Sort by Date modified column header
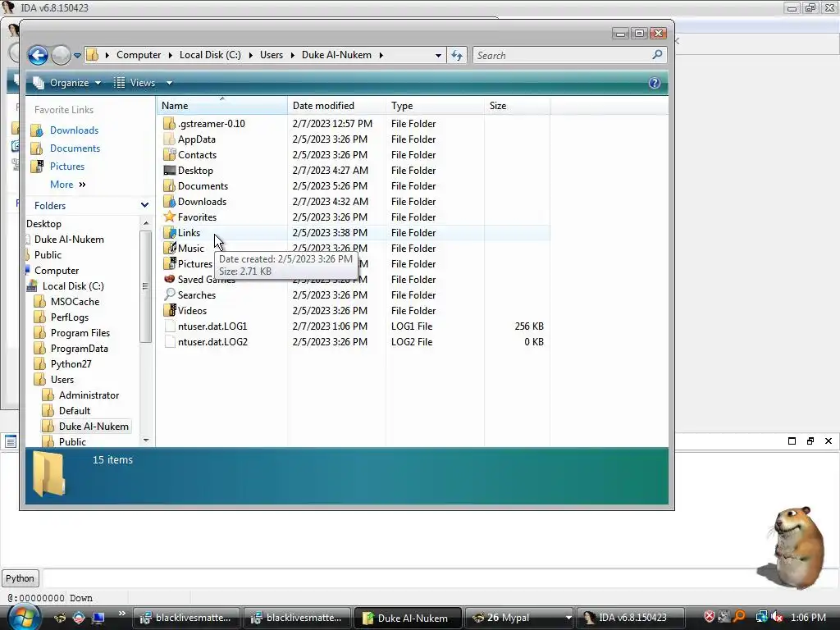The width and height of the screenshot is (840, 630). [336, 106]
